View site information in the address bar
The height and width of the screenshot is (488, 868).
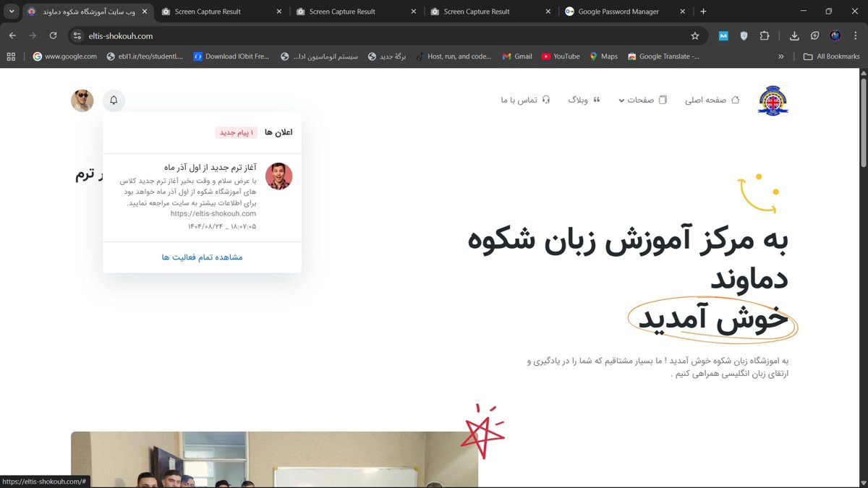point(77,35)
